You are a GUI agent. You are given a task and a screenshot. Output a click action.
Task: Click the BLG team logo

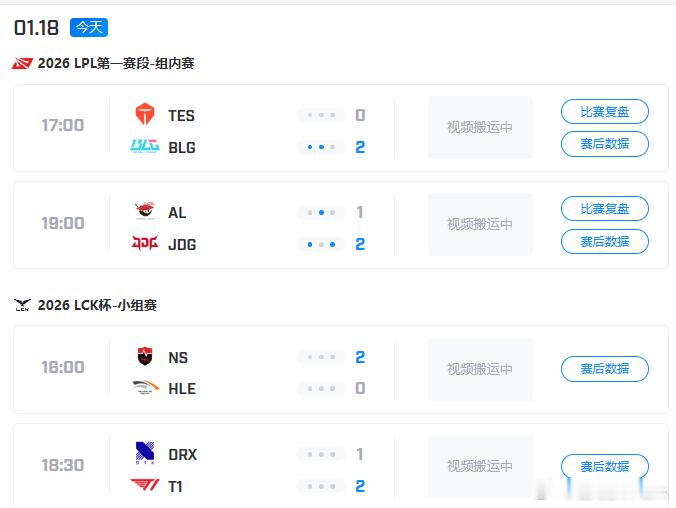point(145,147)
